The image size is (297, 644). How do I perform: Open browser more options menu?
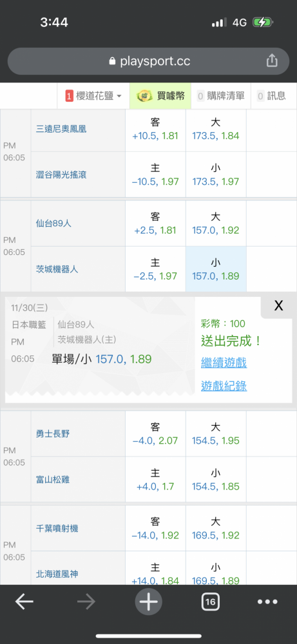267,602
